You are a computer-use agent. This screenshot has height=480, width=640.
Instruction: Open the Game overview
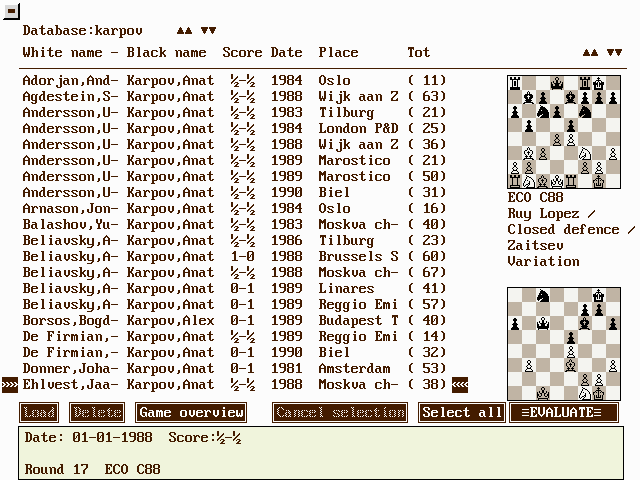[x=191, y=413]
